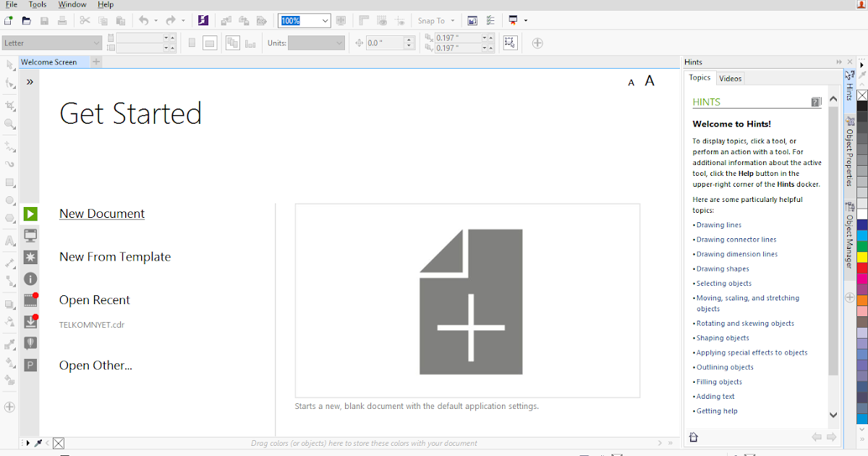The width and height of the screenshot is (868, 456).
Task: Decrease text size with small A
Action: click(631, 83)
